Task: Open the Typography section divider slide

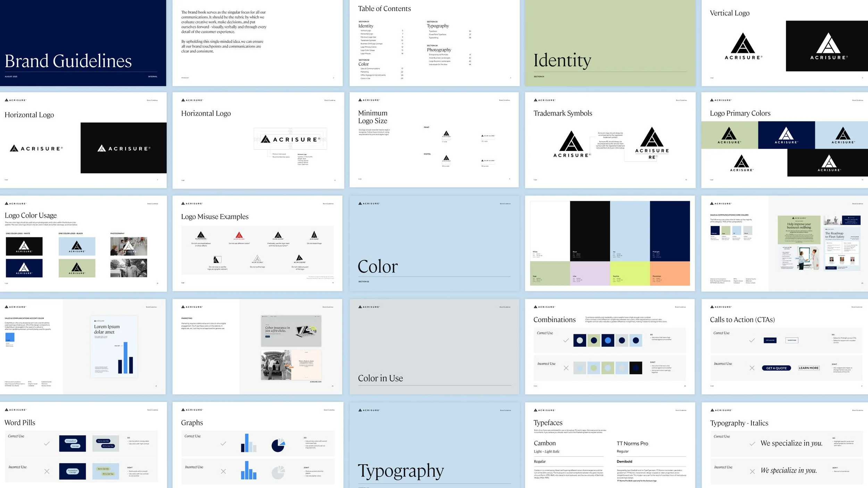Action: tap(434, 445)
